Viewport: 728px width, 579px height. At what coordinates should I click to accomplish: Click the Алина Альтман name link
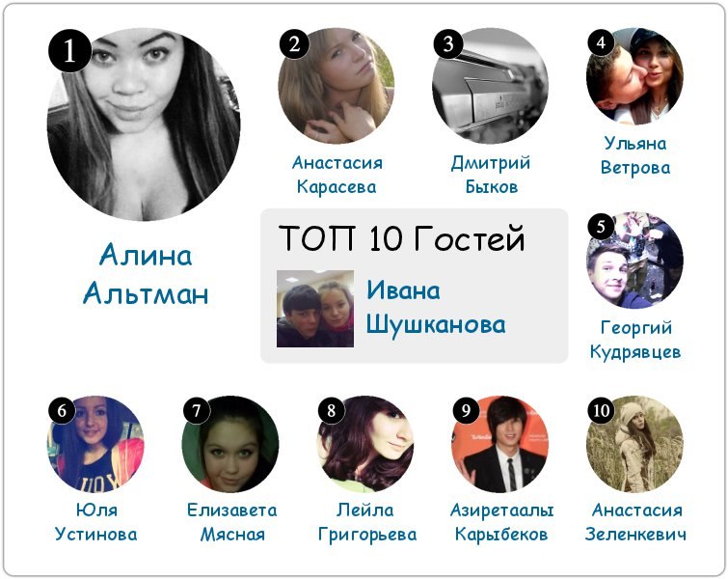point(146,274)
